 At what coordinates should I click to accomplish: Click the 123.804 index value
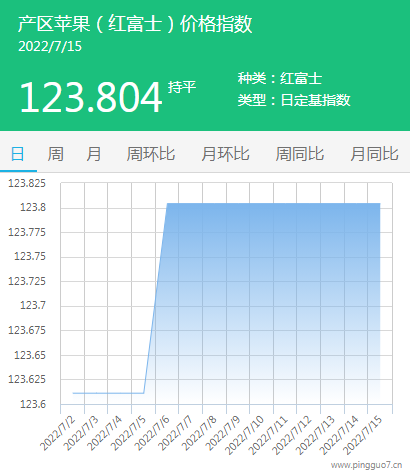[x=91, y=98]
